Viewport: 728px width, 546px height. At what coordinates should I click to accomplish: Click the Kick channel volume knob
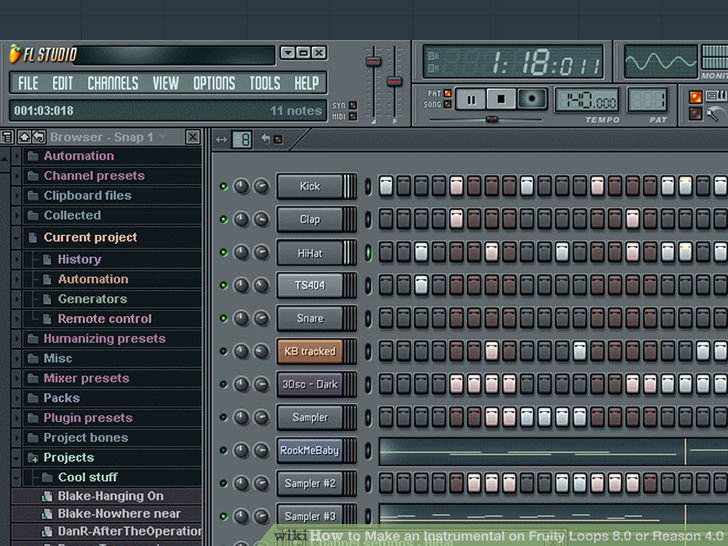coord(261,186)
